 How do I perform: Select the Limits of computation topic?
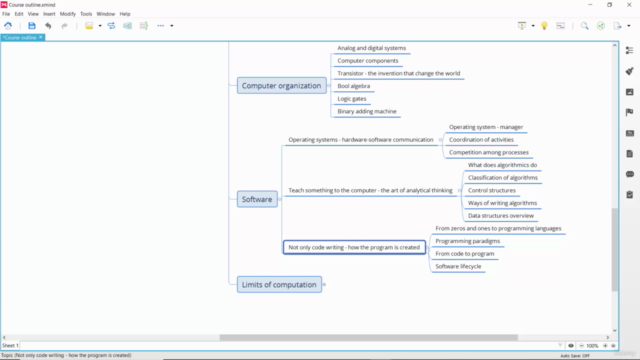[x=279, y=284]
